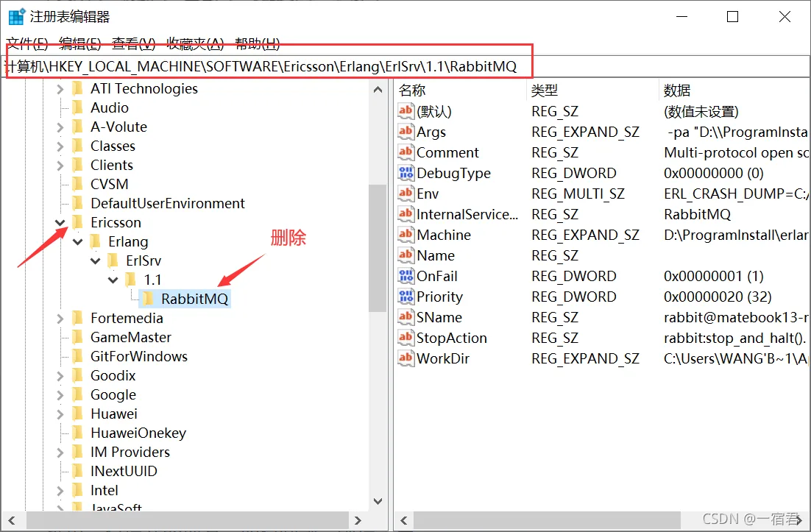Click the Google folder icon
811x532 pixels.
77,394
